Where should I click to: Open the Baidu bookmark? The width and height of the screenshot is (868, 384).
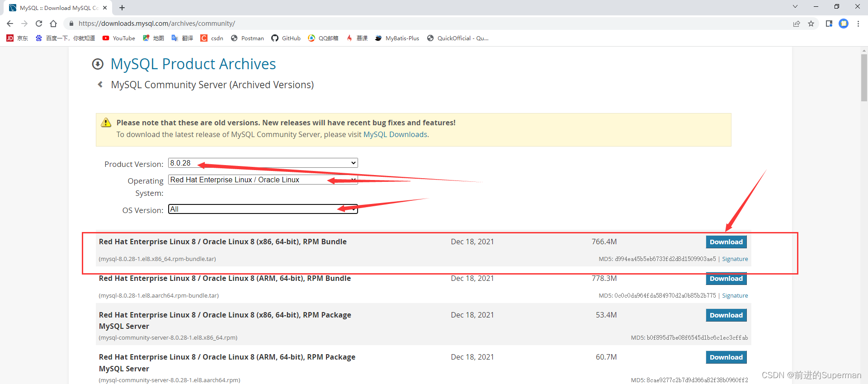(65, 38)
